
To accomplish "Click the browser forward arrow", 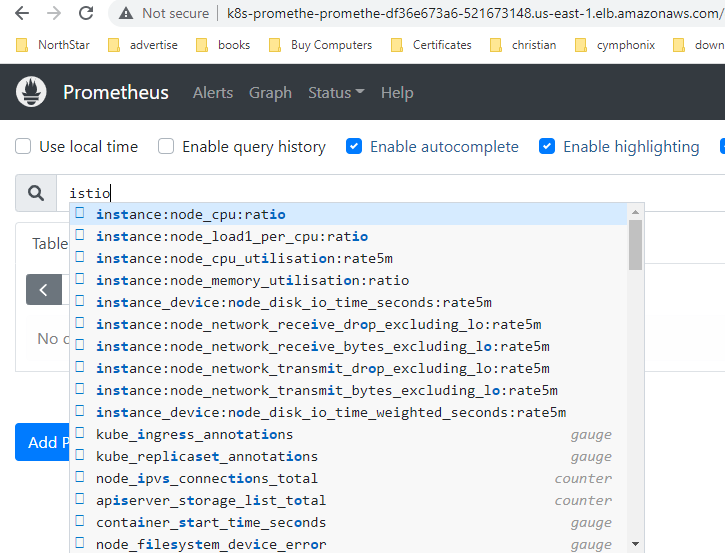I will click(x=54, y=13).
